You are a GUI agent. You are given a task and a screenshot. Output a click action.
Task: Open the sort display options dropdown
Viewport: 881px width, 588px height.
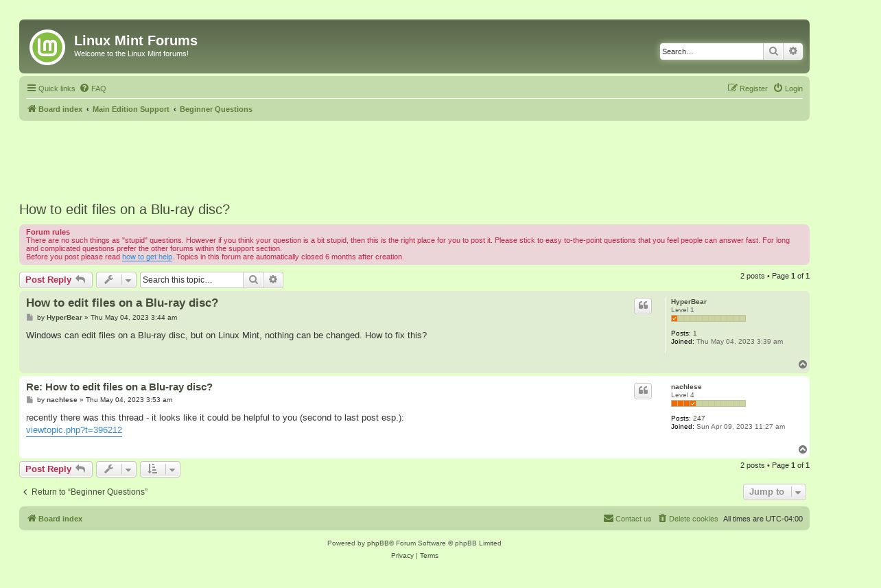tap(160, 469)
